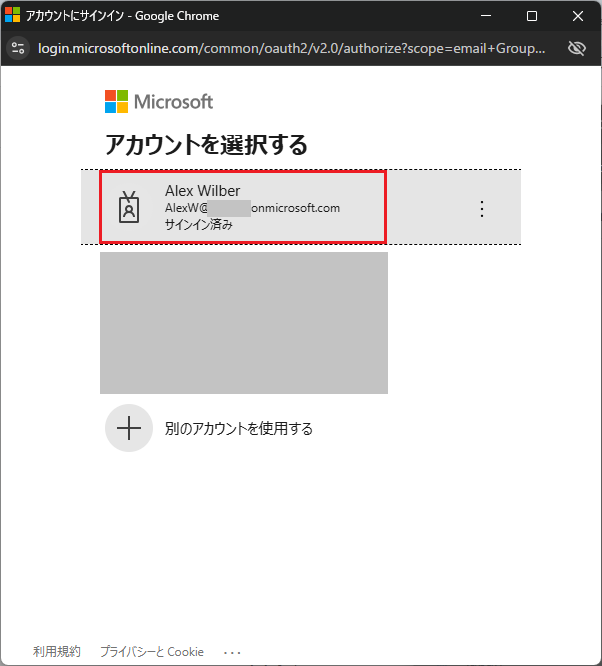Click the crossed-eye tracking protection icon
Screen dimensions: 602x666
[577, 48]
